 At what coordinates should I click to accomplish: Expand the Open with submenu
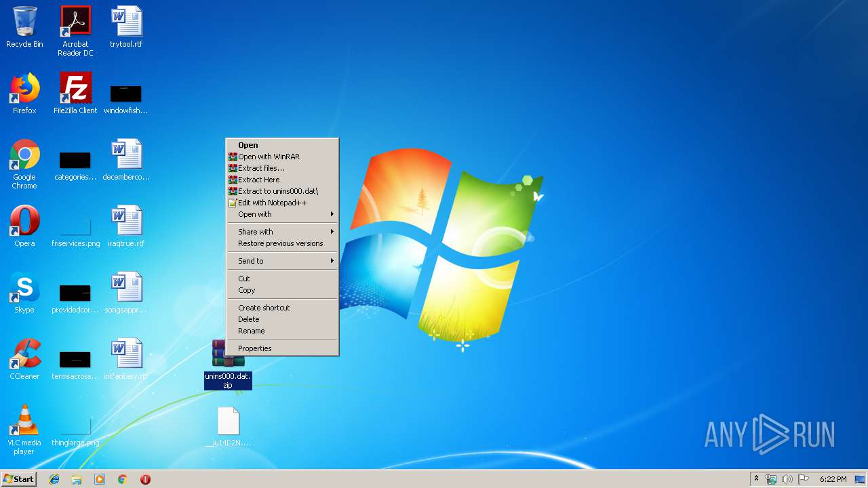[x=282, y=214]
